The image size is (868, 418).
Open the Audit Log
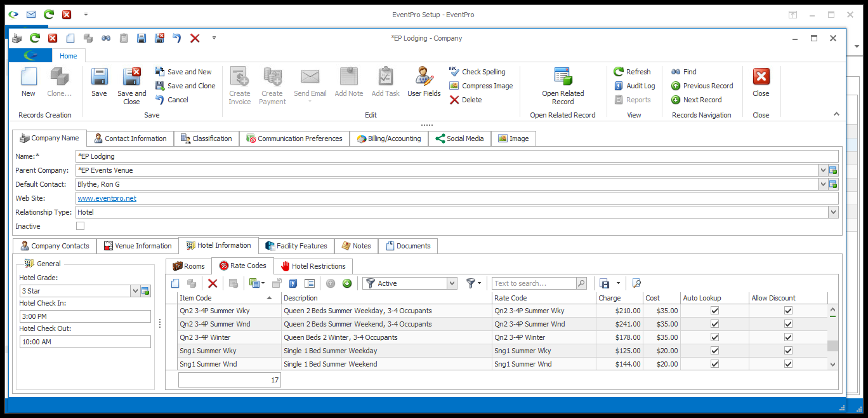pos(634,86)
